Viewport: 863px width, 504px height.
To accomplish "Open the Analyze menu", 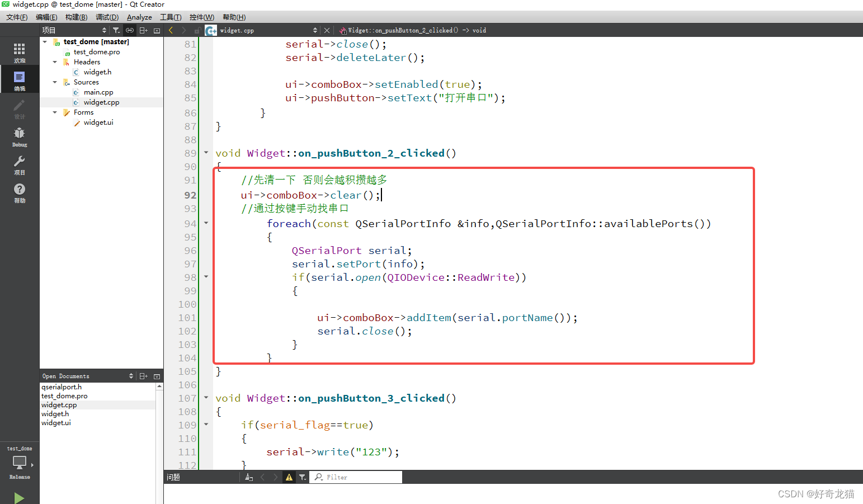I will point(139,17).
